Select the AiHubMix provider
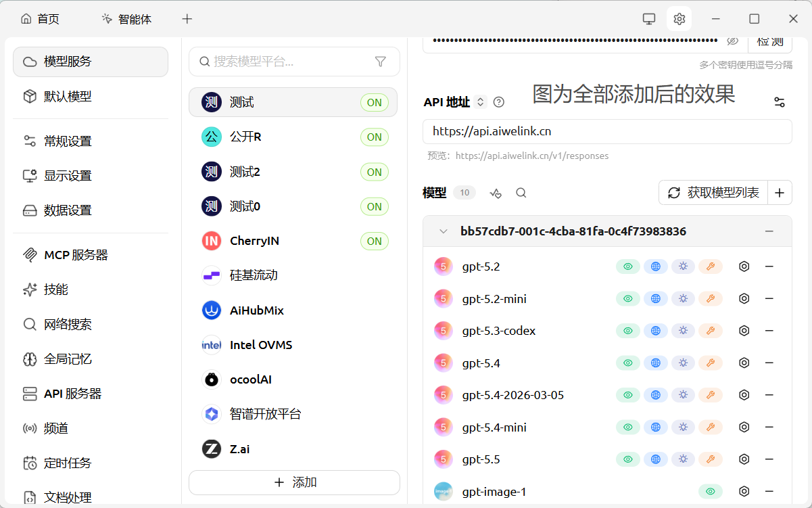This screenshot has width=812, height=508. click(293, 310)
